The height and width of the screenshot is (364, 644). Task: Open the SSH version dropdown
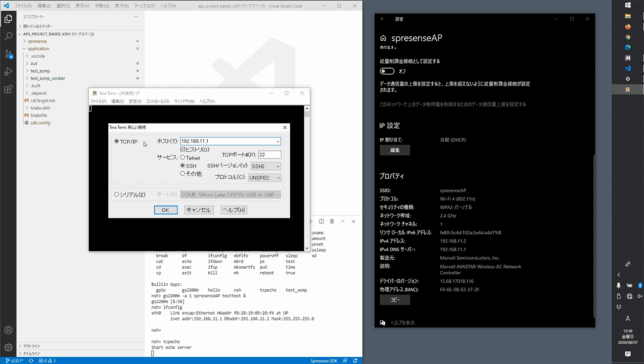coord(278,166)
